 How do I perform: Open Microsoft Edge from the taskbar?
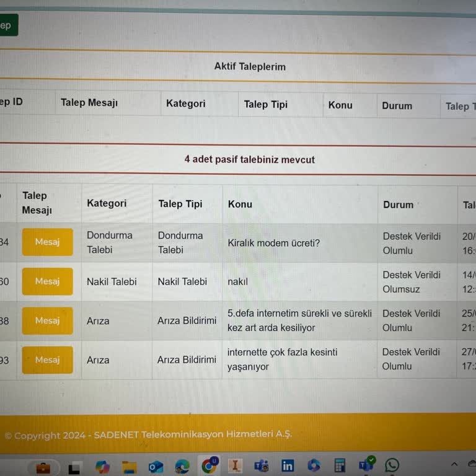pyautogui.click(x=182, y=467)
